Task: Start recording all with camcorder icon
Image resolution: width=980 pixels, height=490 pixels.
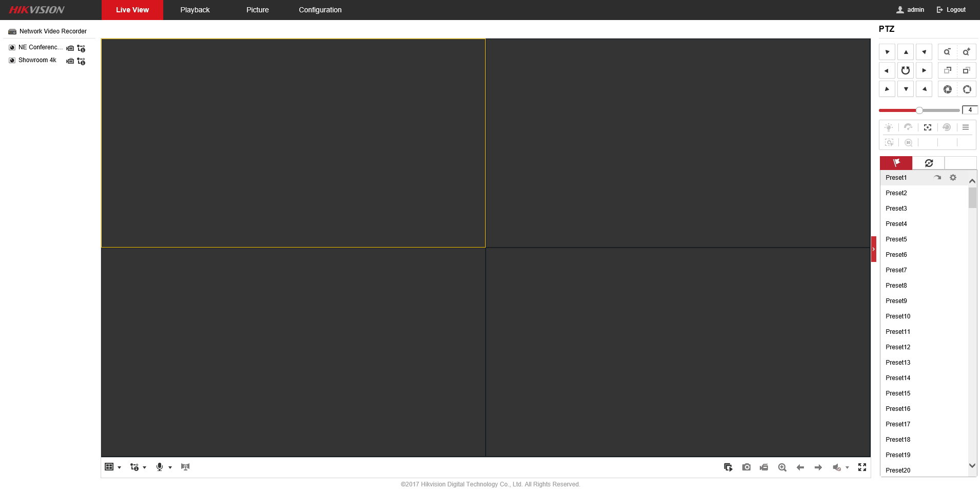Action: click(764, 467)
